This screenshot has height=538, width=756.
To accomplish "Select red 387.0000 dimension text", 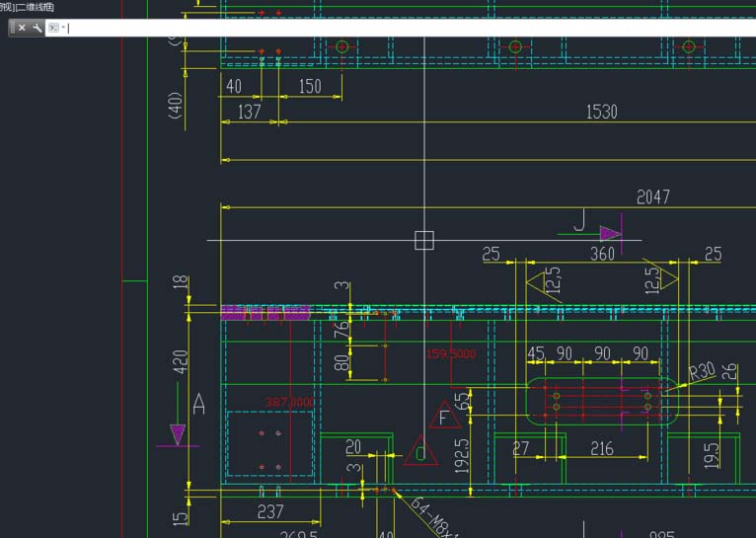I will [290, 402].
